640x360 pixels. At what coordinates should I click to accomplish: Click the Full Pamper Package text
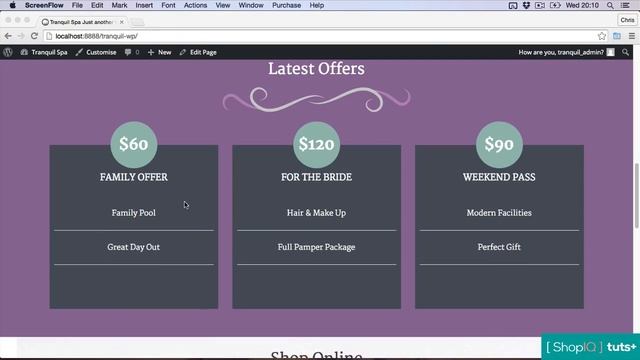[x=316, y=247]
